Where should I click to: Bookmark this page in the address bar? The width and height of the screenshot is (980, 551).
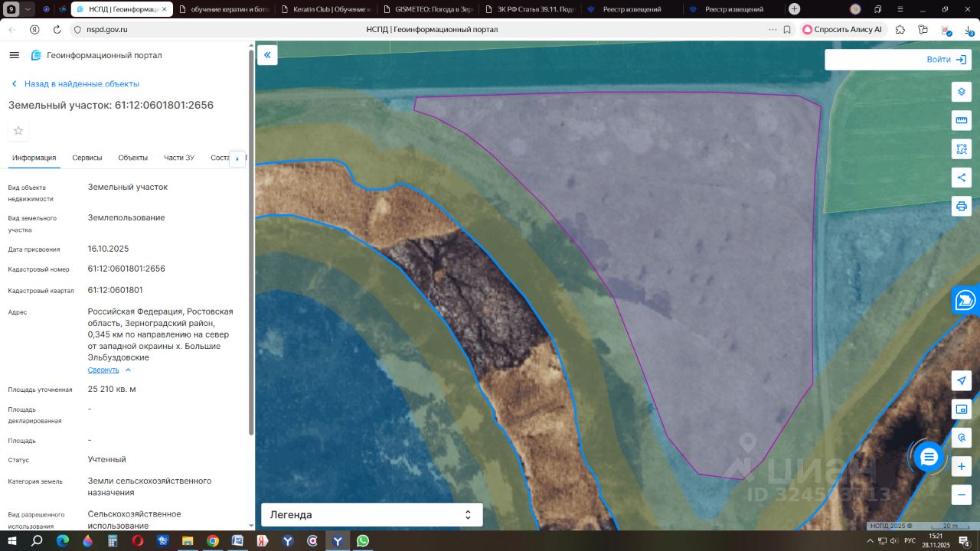coord(787,30)
